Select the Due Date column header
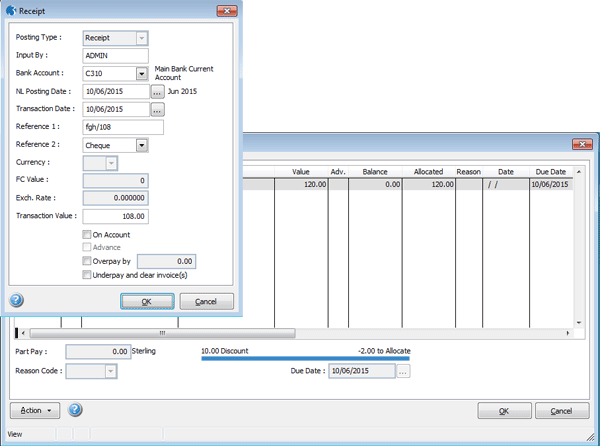The width and height of the screenshot is (600, 446). [551, 172]
